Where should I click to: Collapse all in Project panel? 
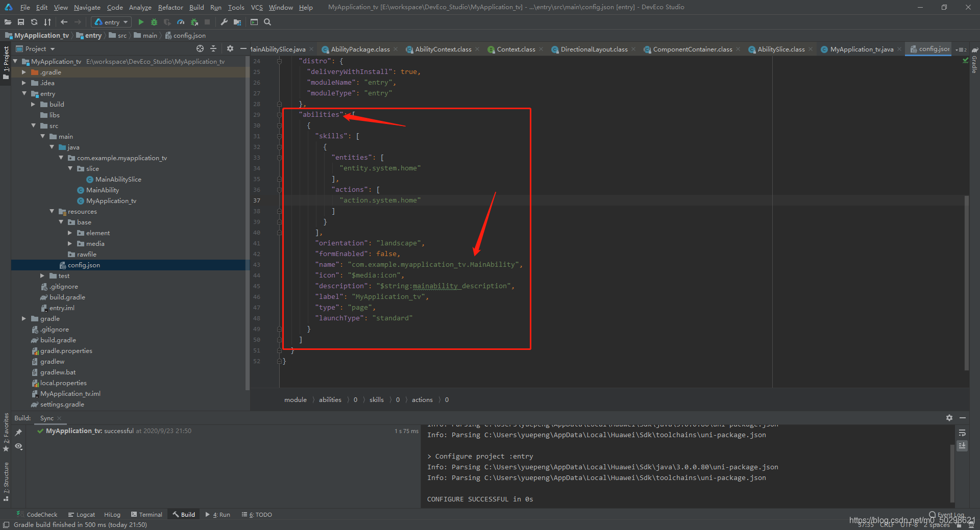tap(213, 48)
